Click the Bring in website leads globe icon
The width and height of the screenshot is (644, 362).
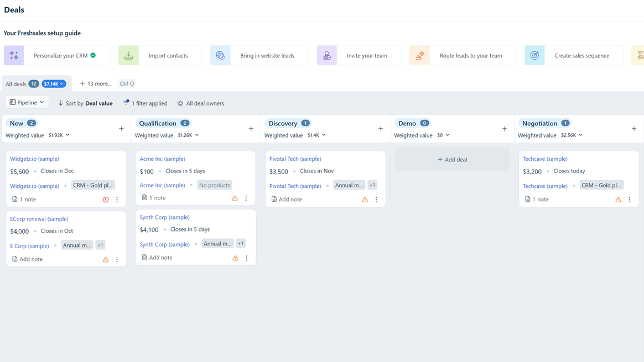[220, 55]
